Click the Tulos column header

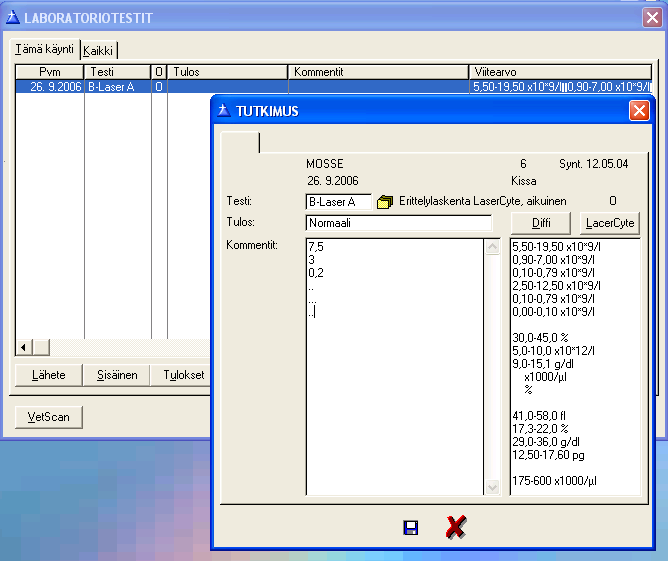point(227,72)
